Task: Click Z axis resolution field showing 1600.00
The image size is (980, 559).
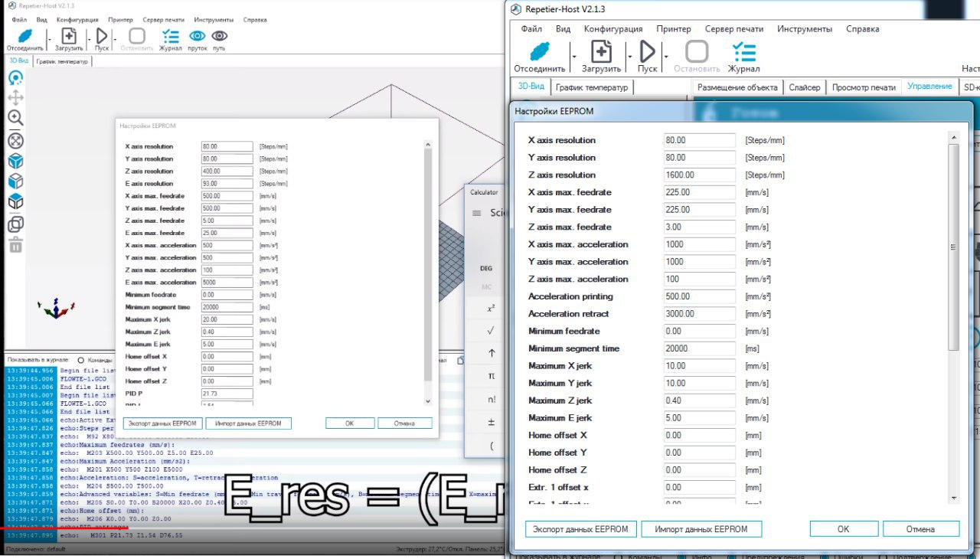Action: click(x=700, y=175)
